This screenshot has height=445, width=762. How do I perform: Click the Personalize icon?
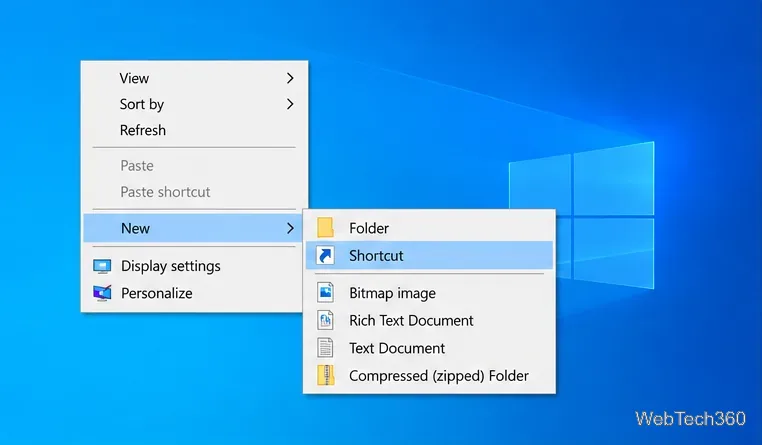coord(102,293)
